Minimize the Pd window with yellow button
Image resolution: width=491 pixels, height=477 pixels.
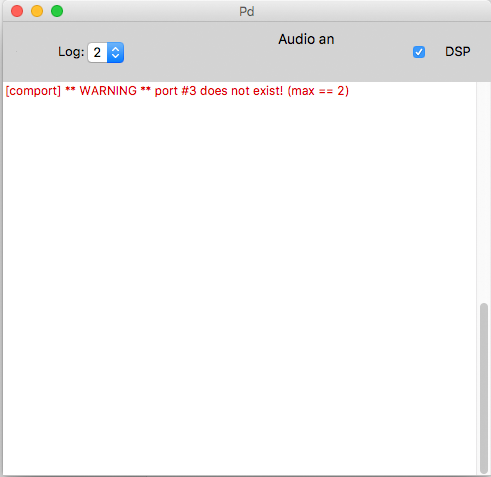point(37,11)
